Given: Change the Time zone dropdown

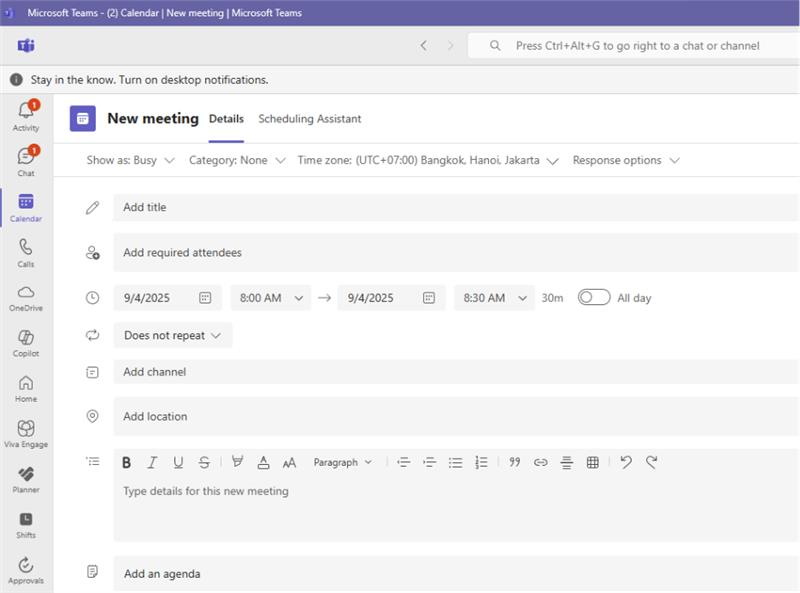Looking at the screenshot, I should click(428, 160).
